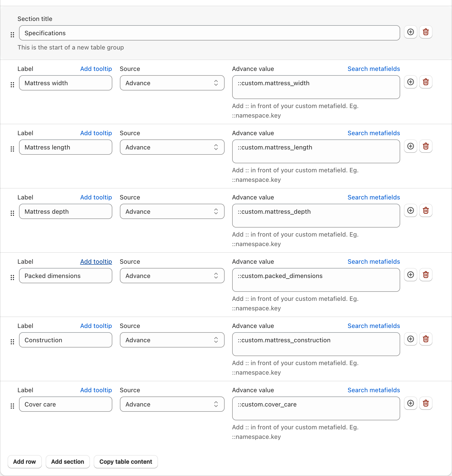The height and width of the screenshot is (476, 452).
Task: Add a row below Cover care
Action: pyautogui.click(x=411, y=404)
